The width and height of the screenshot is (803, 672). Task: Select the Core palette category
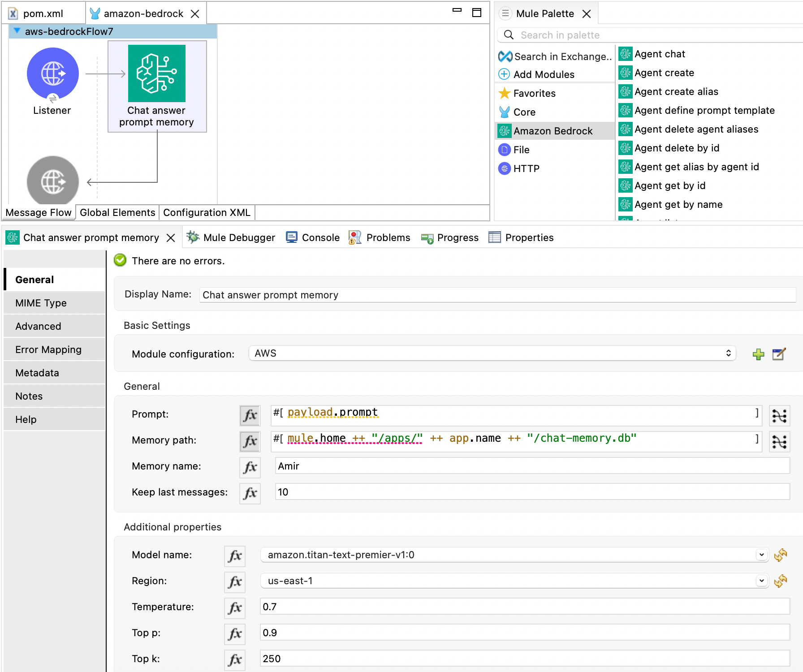[x=517, y=112]
